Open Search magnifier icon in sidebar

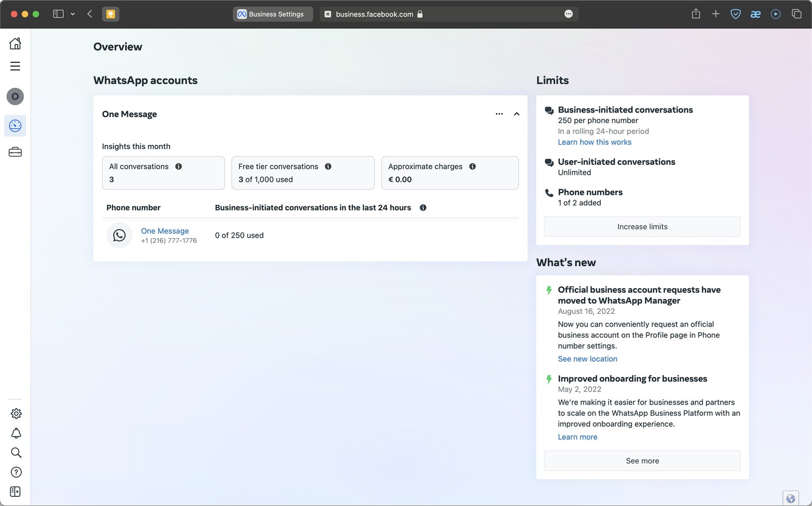pyautogui.click(x=16, y=452)
